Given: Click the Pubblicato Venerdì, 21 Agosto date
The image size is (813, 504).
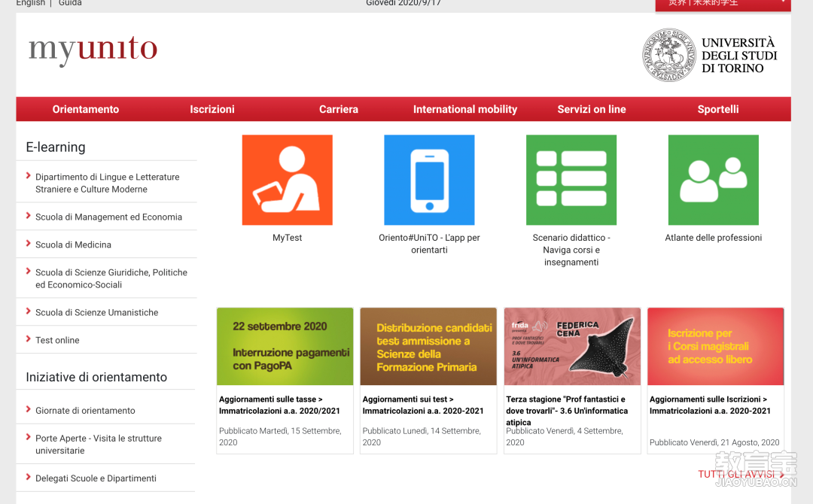Looking at the screenshot, I should point(714,442).
